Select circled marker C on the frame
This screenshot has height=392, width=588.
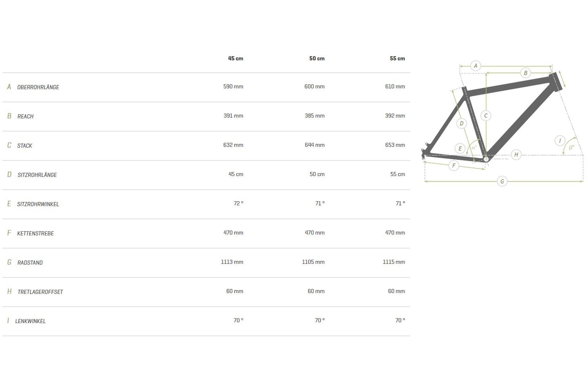(486, 116)
